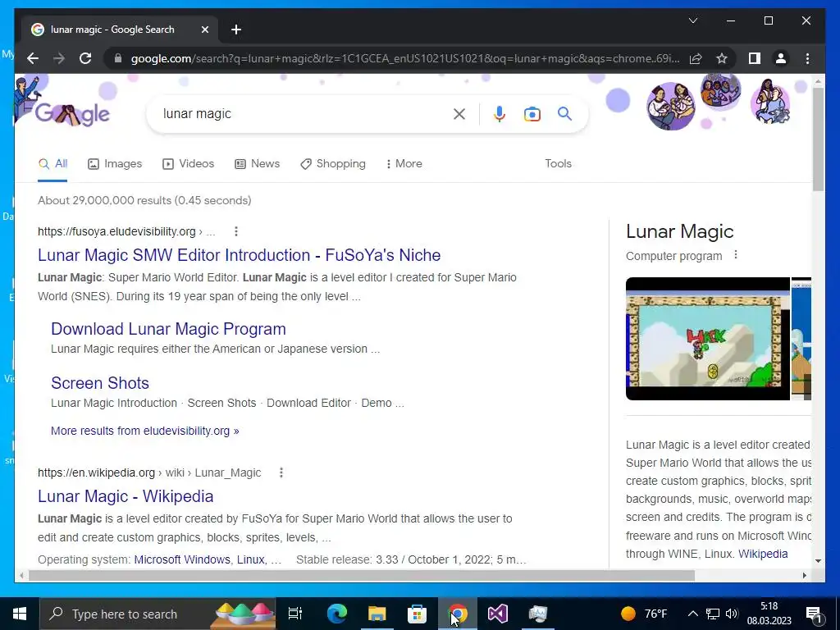Click the vertical scrollbar down arrow

pos(818,561)
